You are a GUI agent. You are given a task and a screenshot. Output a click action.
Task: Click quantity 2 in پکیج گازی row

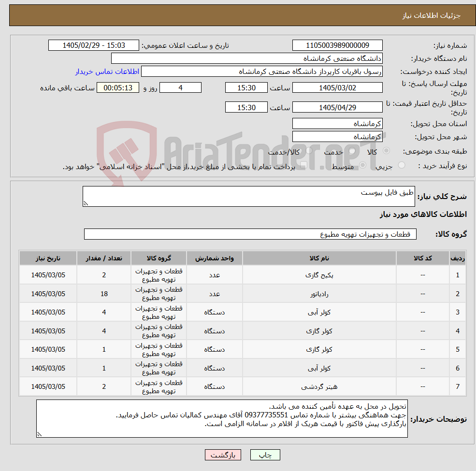click(104, 275)
